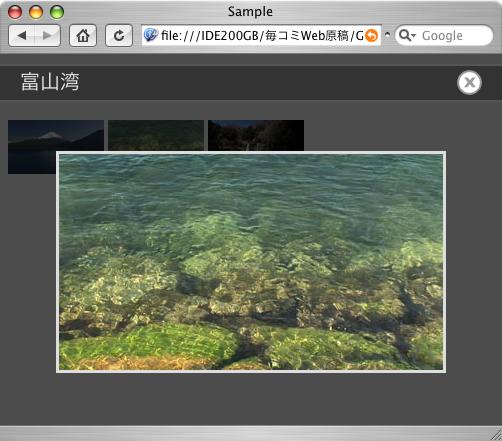This screenshot has height=441, width=502.
Task: Select the green hillside thumbnail
Action: 156,135
